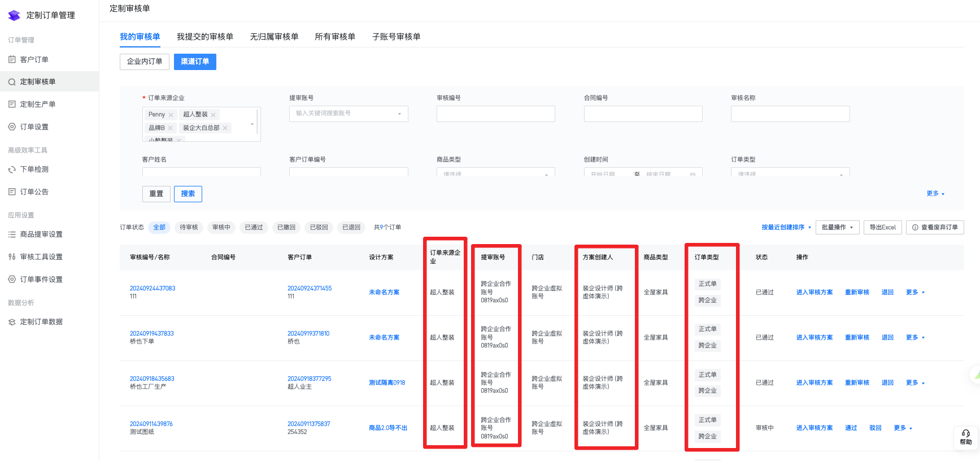This screenshot has height=461, width=980.
Task: Select the 下单检测 refresh icon
Action: (x=12, y=169)
